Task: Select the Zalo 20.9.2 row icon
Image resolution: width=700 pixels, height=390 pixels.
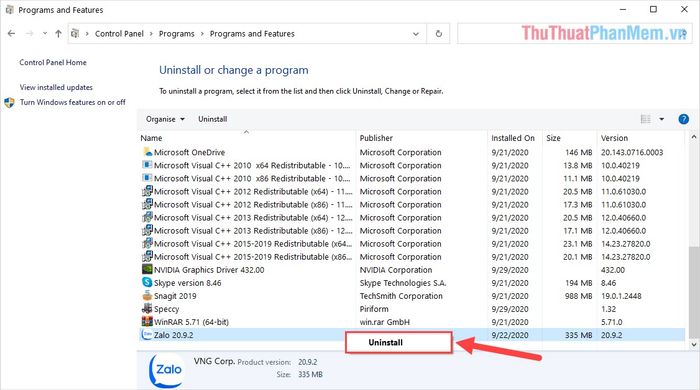Action: coord(146,335)
